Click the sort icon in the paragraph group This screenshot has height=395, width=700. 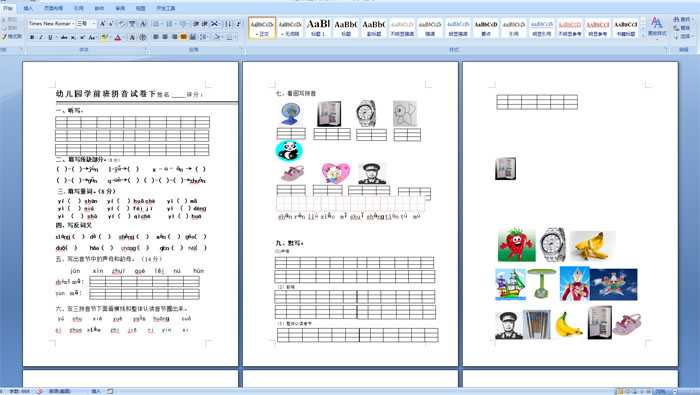click(x=228, y=24)
